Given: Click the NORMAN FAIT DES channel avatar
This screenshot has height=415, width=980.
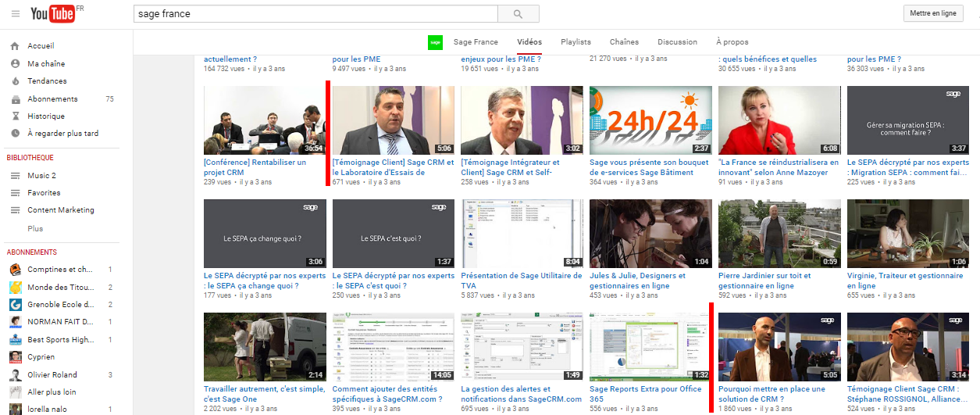Looking at the screenshot, I should (x=15, y=322).
